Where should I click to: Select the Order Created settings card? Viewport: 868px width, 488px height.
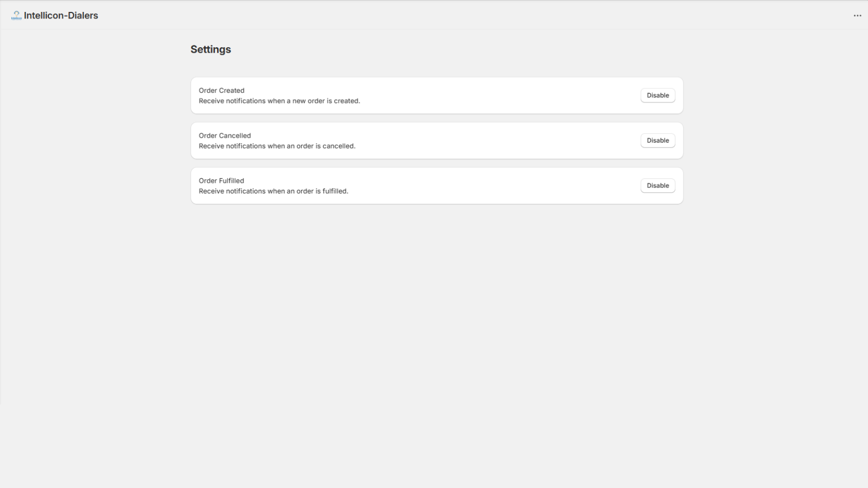(x=437, y=95)
